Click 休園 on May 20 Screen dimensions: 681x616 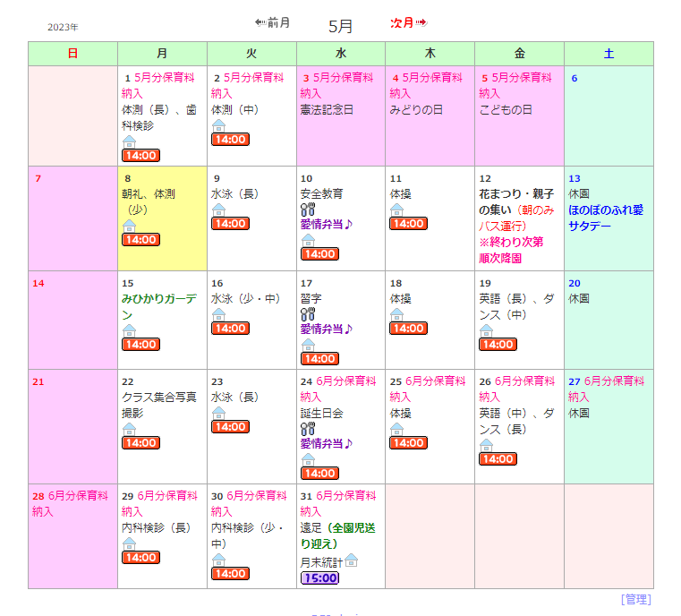click(579, 298)
